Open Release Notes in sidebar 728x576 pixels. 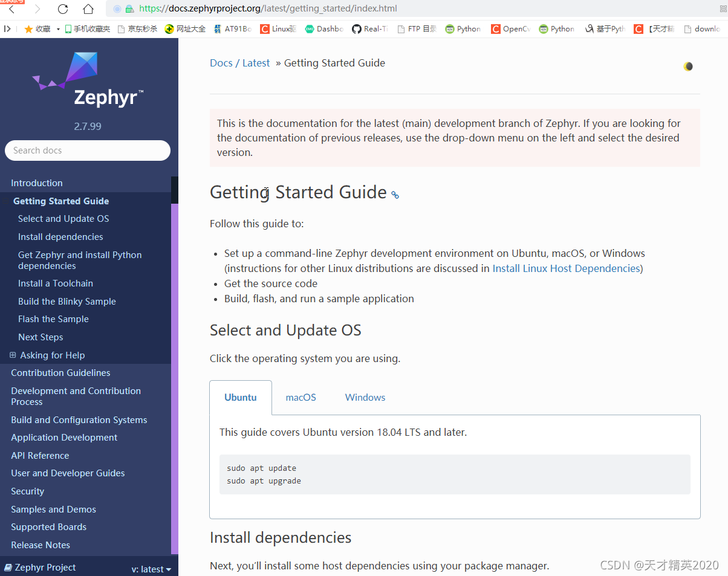tap(41, 545)
